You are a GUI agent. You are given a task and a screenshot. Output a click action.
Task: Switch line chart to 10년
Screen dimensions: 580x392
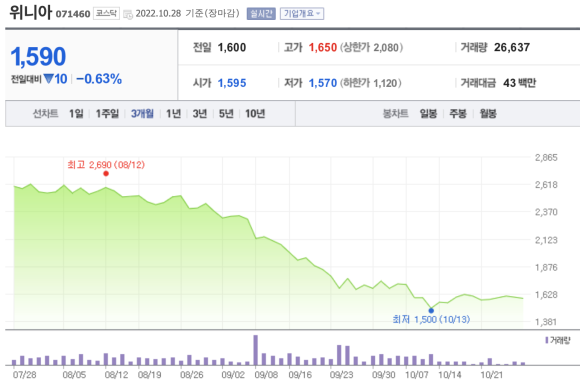pyautogui.click(x=255, y=114)
